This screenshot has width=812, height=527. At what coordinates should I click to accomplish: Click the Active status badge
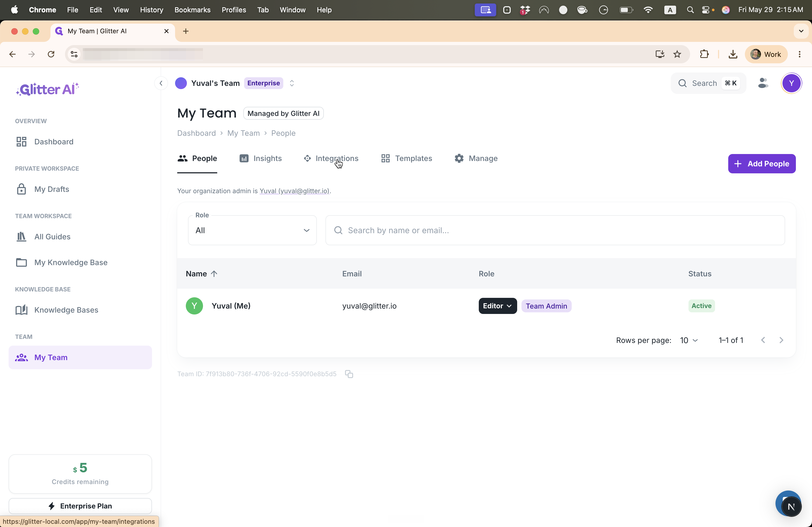coord(701,306)
